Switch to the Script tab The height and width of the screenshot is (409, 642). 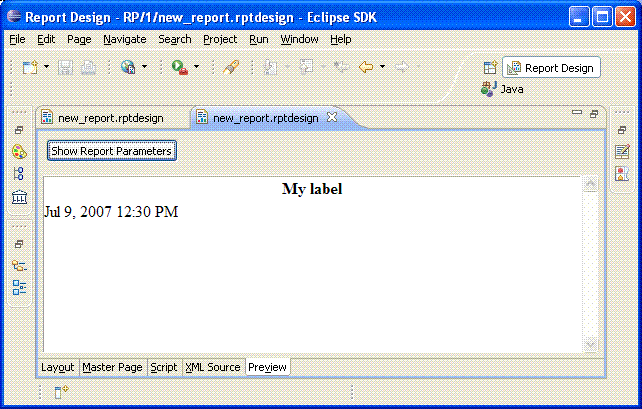tap(163, 367)
